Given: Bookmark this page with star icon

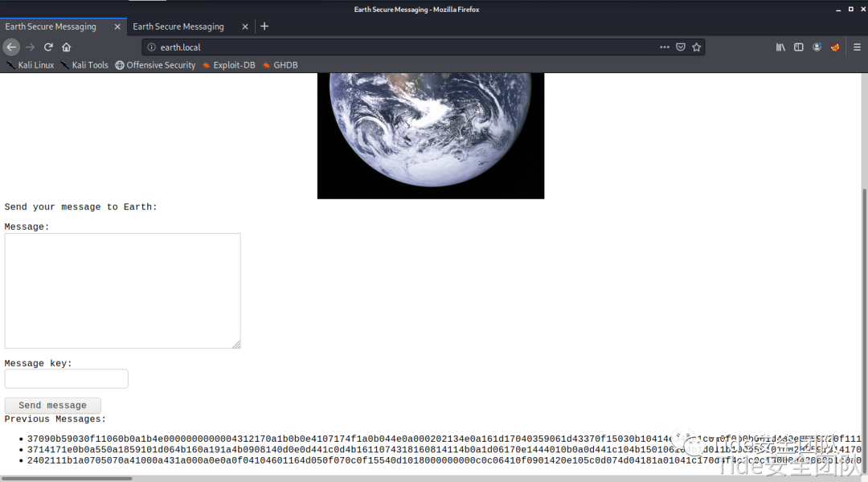Looking at the screenshot, I should pyautogui.click(x=696, y=47).
